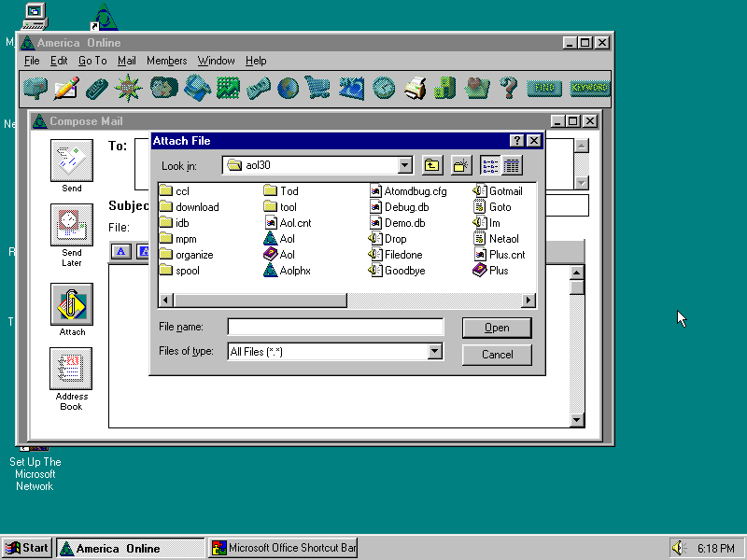Viewport: 747px width, 560px height.
Task: Select the Aolphx application file icon
Action: coord(271,271)
